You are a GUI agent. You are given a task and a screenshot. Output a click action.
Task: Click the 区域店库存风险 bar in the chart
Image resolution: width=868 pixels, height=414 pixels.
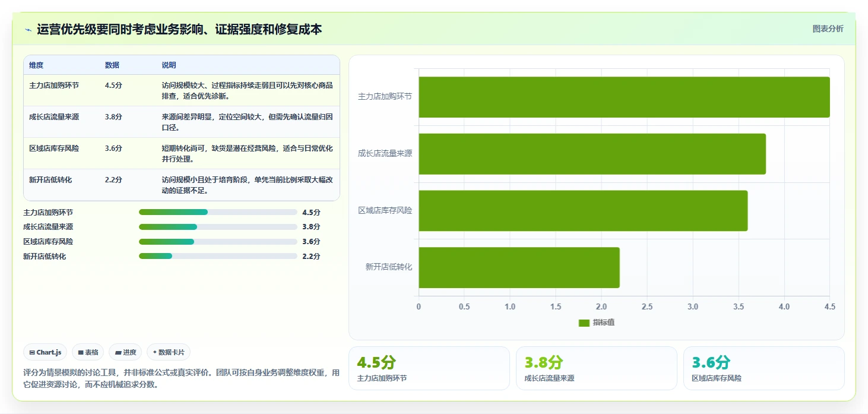coord(583,211)
